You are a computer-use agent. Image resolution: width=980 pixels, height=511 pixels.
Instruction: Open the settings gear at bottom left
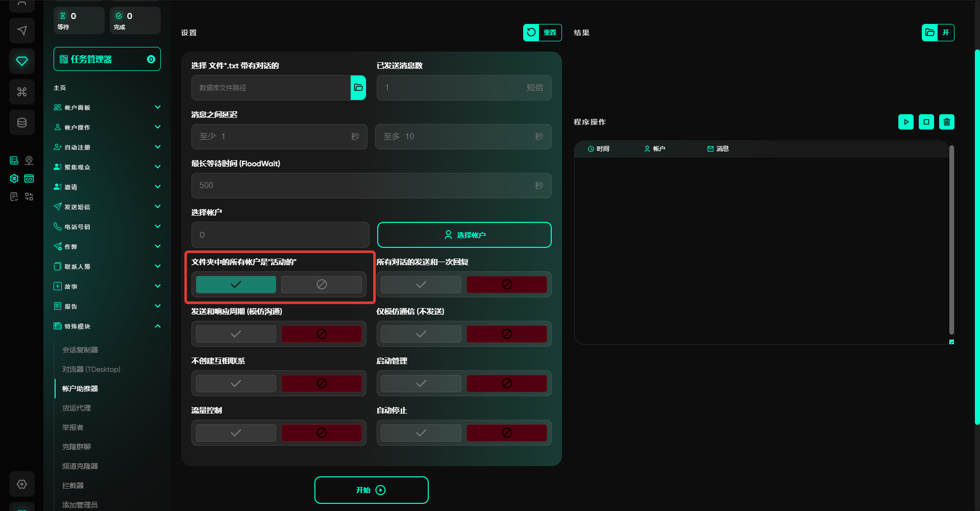(22, 484)
